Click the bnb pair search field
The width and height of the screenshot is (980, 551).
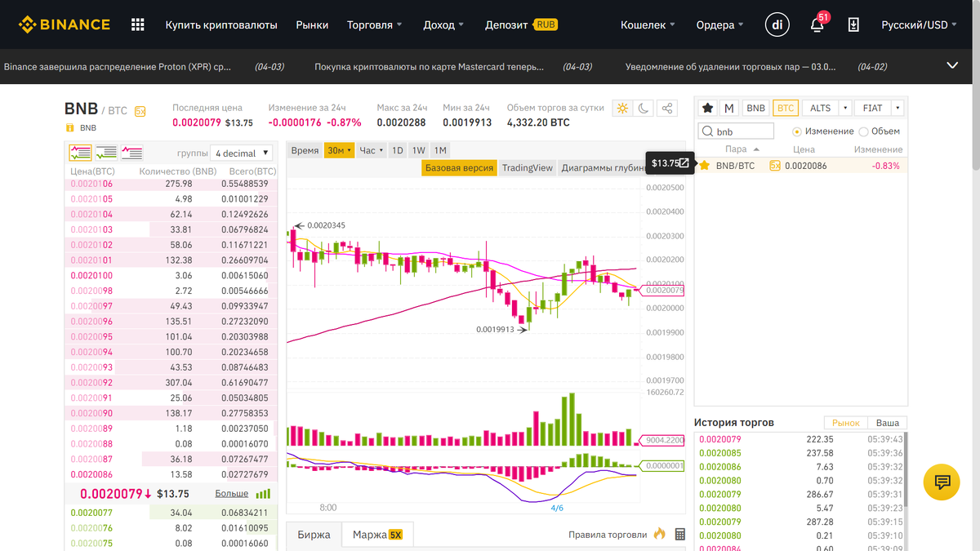[x=735, y=131]
